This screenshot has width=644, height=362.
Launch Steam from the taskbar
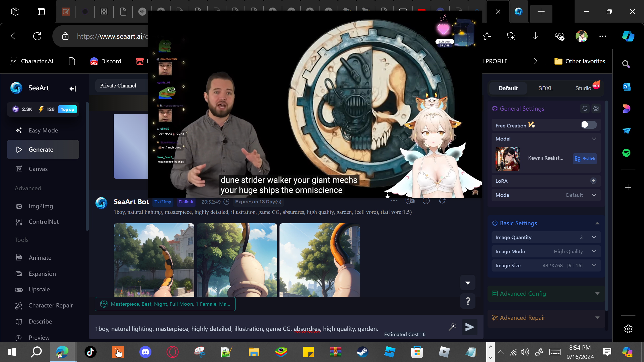(363, 352)
